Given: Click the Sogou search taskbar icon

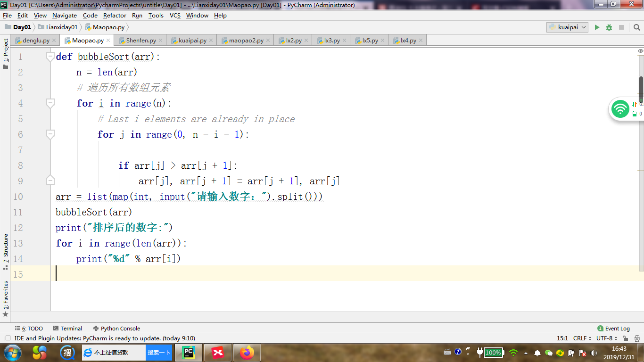Looking at the screenshot, I should tap(68, 353).
